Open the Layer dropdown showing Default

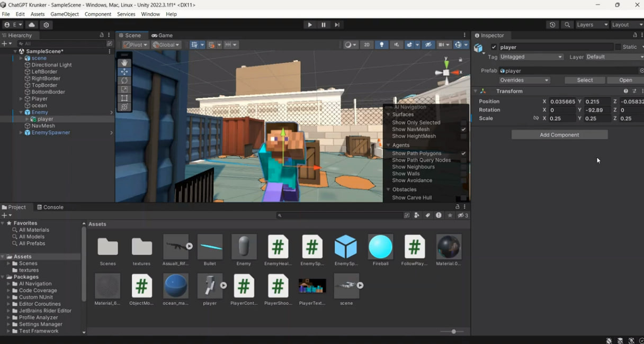click(x=614, y=57)
